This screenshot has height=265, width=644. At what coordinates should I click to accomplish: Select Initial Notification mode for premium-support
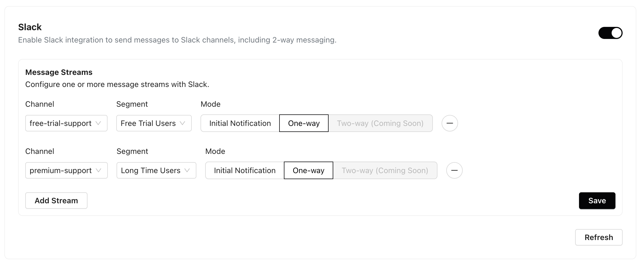tap(245, 170)
